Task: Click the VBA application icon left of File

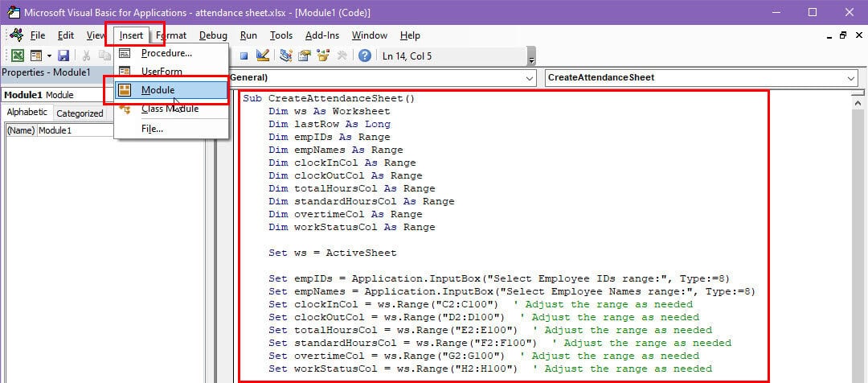Action: click(x=17, y=35)
